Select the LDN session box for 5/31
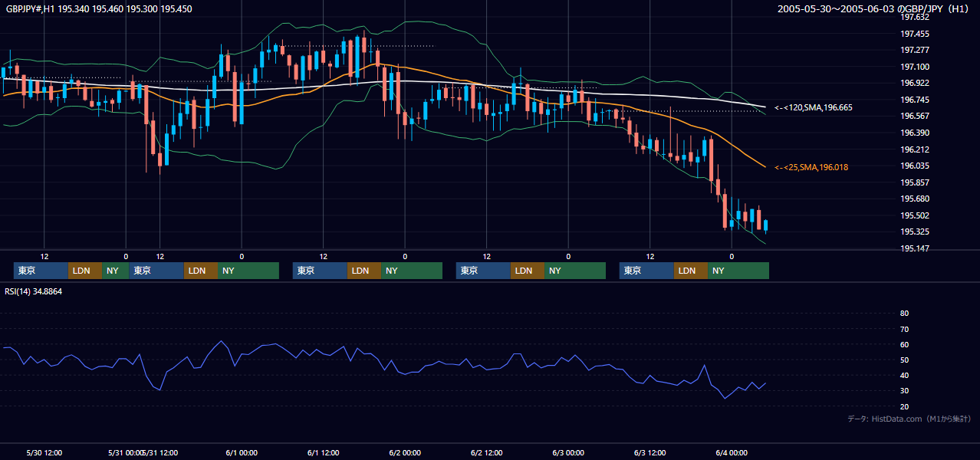980x460 pixels. 201,271
